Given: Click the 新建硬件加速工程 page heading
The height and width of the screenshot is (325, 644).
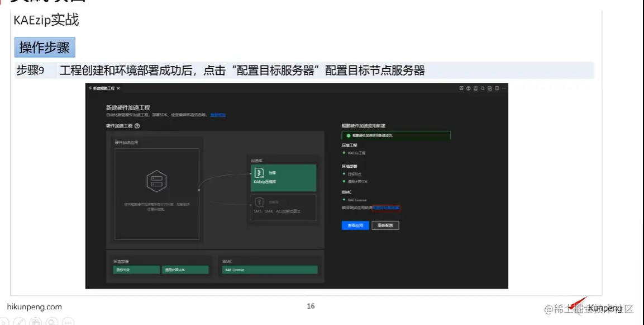Looking at the screenshot, I should coord(128,108).
